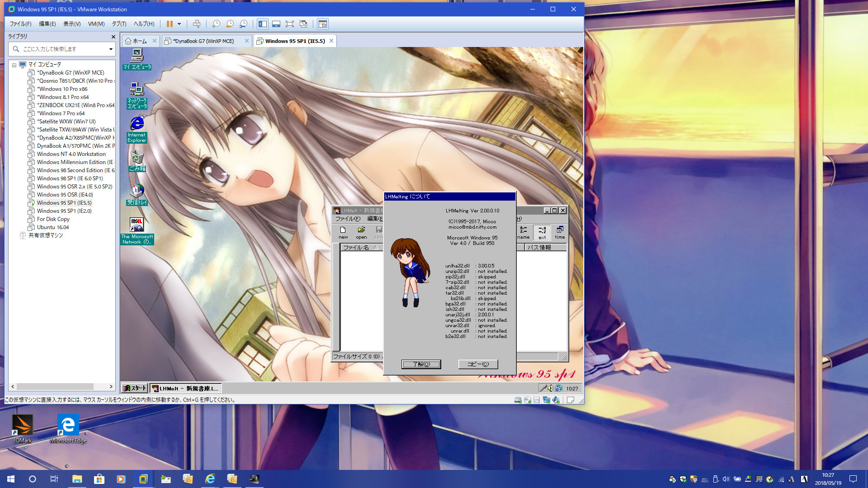Click the VMware suspend (pause) toolbar button

(x=170, y=24)
